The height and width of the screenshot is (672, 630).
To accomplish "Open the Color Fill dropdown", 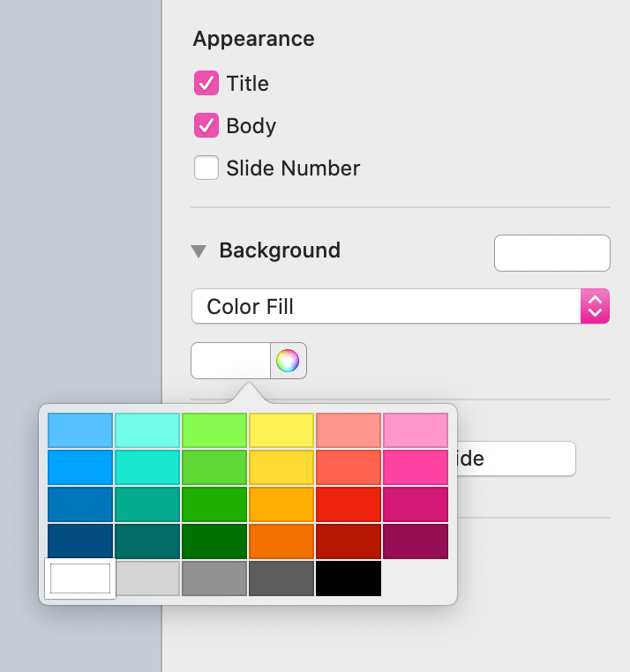I will click(401, 306).
